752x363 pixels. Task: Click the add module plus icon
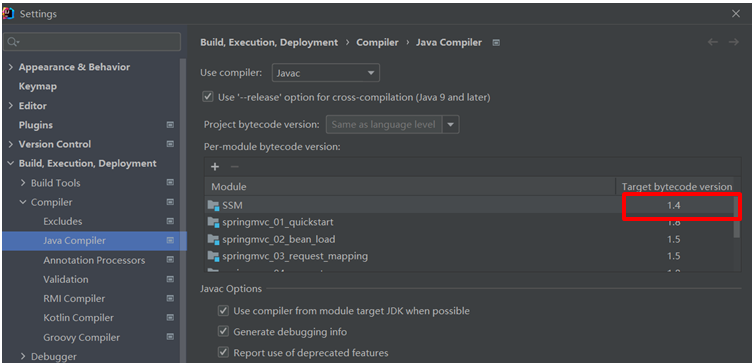215,166
